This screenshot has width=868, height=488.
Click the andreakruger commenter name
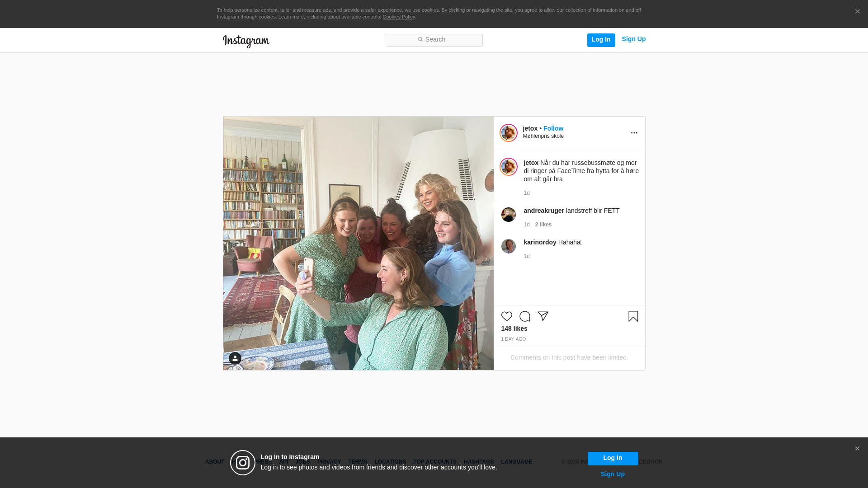543,211
